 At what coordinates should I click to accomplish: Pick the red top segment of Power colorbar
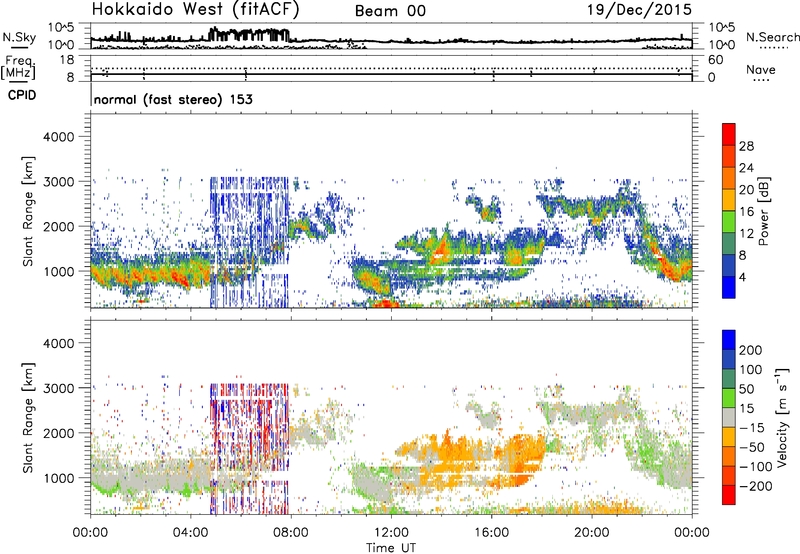pyautogui.click(x=729, y=134)
